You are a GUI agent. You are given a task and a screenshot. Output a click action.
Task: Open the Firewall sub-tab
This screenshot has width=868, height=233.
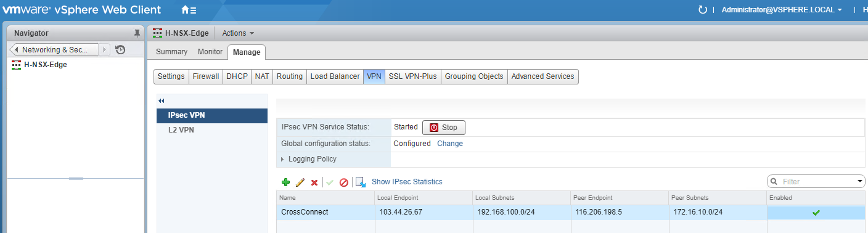[206, 76]
